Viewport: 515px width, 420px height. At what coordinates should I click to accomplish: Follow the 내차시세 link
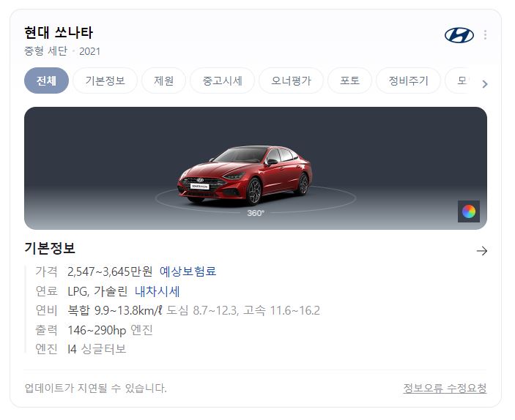click(157, 291)
